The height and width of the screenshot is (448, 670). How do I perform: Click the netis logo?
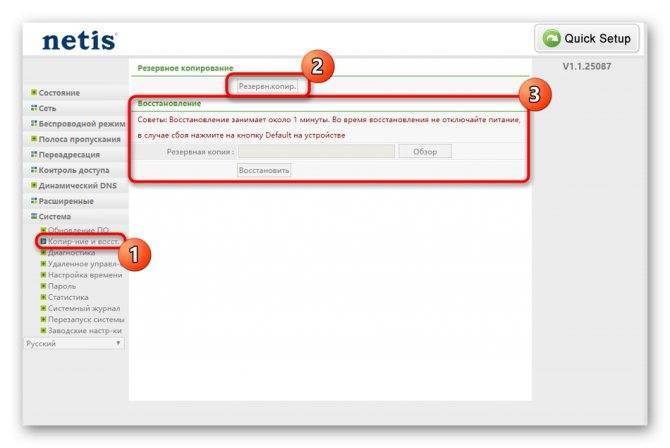pyautogui.click(x=79, y=41)
